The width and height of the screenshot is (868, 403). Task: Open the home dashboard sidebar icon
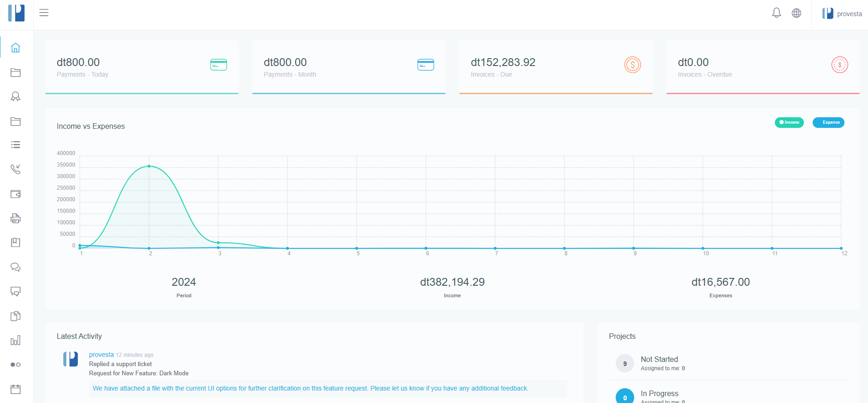click(x=16, y=48)
